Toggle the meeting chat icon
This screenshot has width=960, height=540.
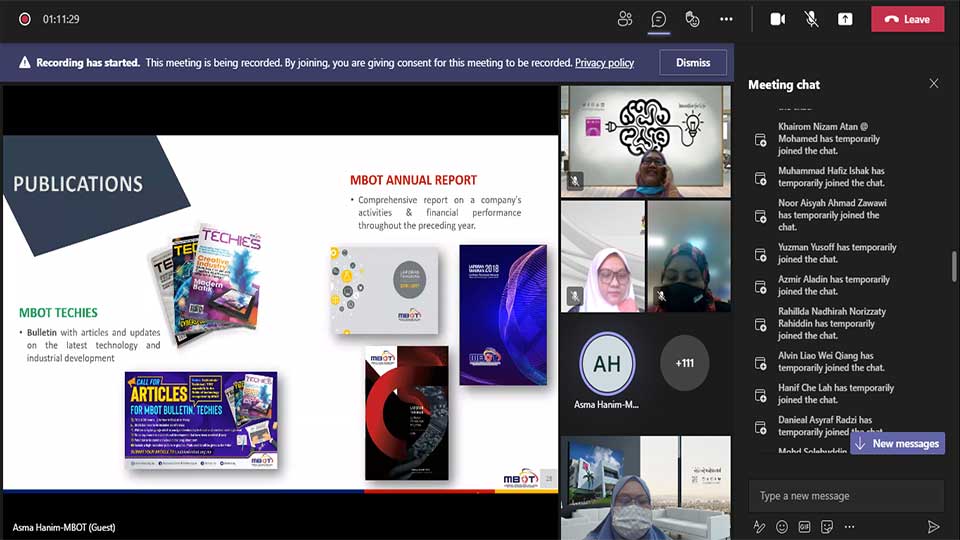tap(658, 19)
